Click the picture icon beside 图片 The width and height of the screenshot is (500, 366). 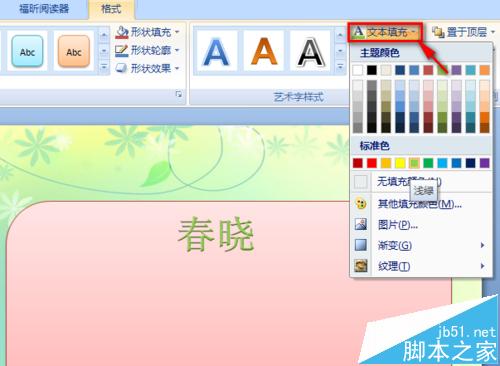click(361, 224)
